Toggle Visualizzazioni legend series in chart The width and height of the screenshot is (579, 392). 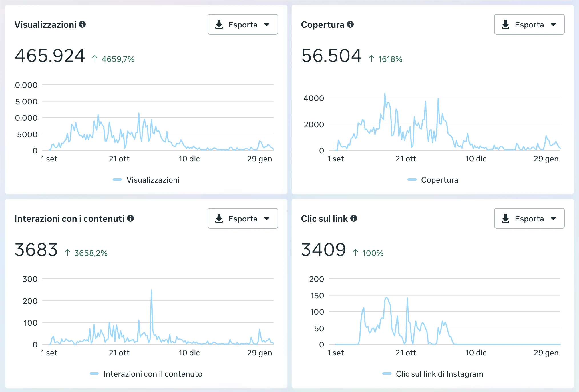click(x=153, y=180)
